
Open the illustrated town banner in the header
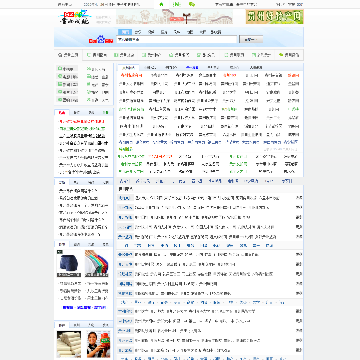pyautogui.click(x=174, y=17)
